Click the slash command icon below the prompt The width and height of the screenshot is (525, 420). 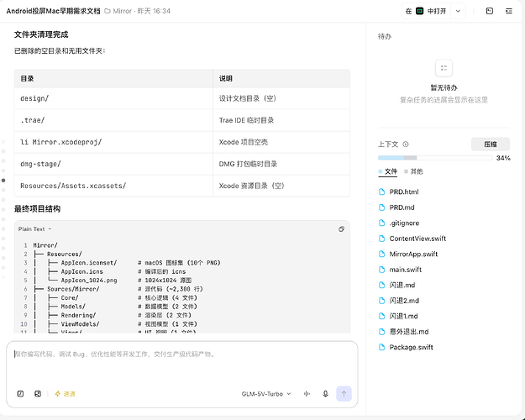tap(20, 394)
